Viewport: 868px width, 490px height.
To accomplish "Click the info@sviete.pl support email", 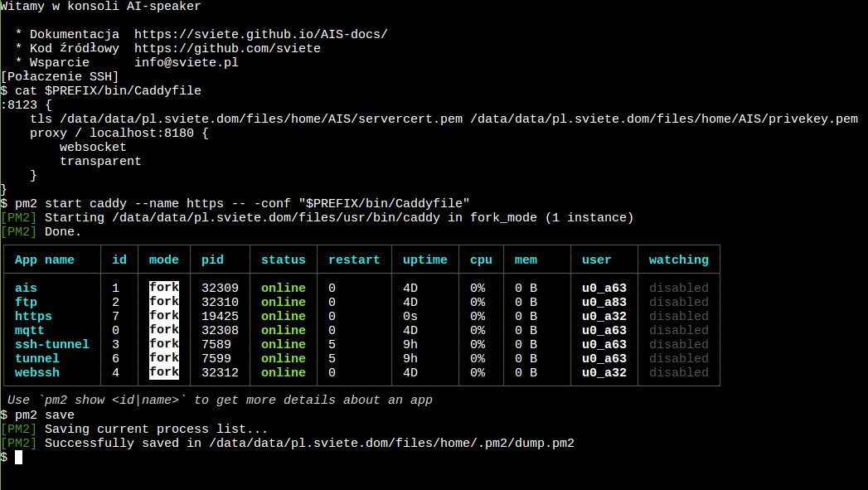I will pos(187,62).
